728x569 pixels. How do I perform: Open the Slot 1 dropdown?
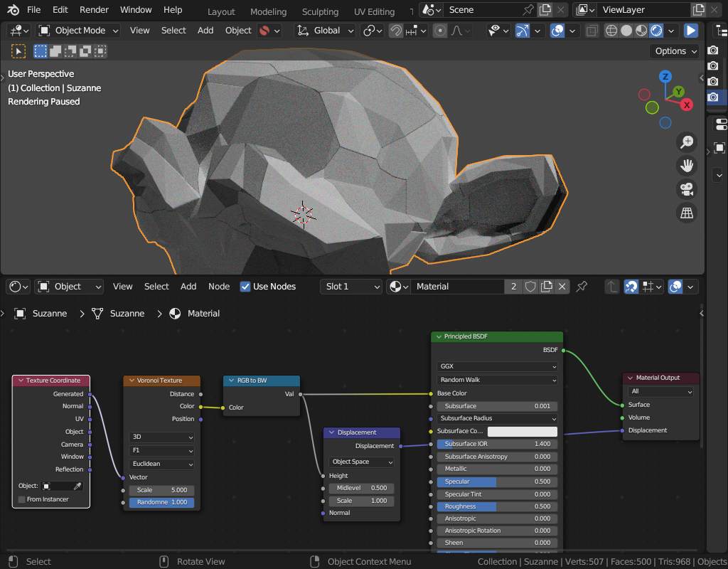coord(351,287)
